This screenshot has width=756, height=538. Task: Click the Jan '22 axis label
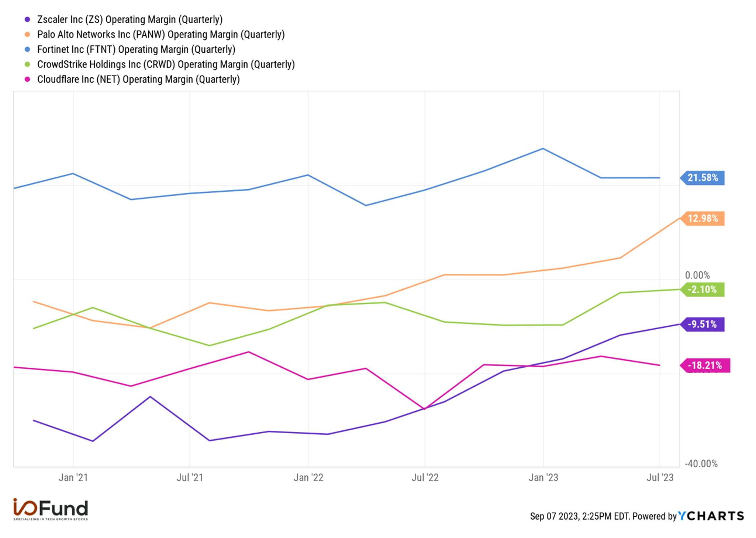[x=308, y=478]
